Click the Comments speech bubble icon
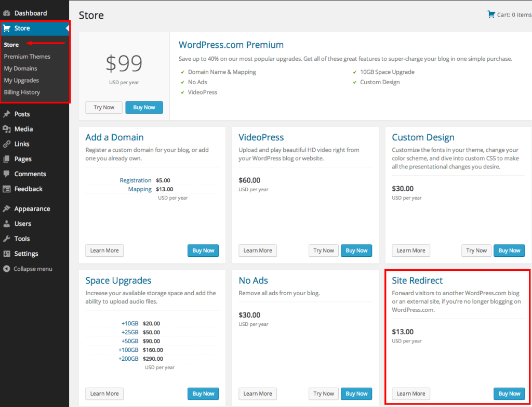The height and width of the screenshot is (407, 532). click(6, 174)
